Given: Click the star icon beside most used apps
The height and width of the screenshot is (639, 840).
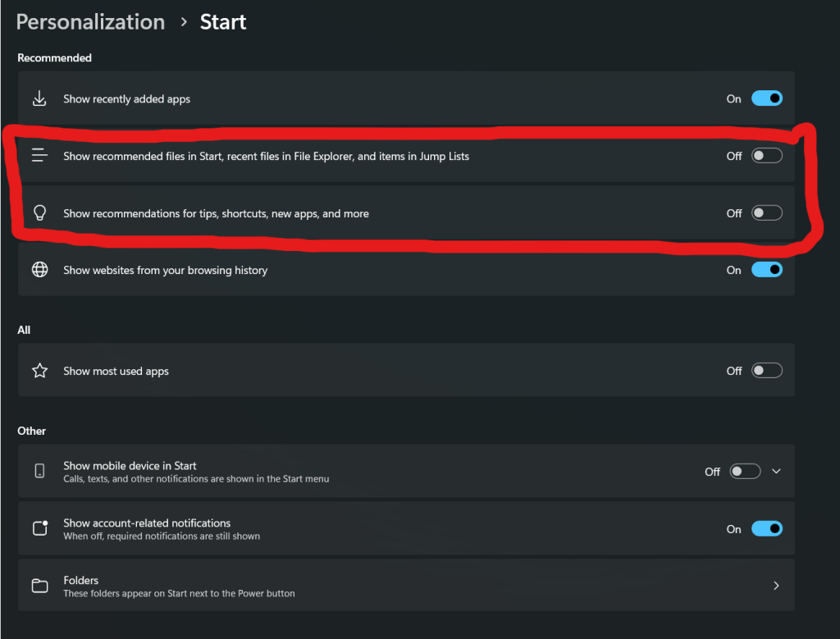Looking at the screenshot, I should tap(39, 371).
